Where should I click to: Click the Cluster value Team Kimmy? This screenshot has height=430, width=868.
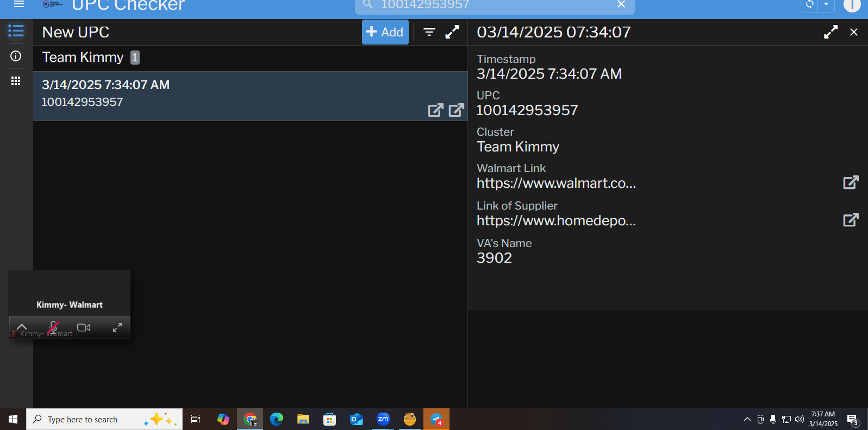pyautogui.click(x=518, y=147)
